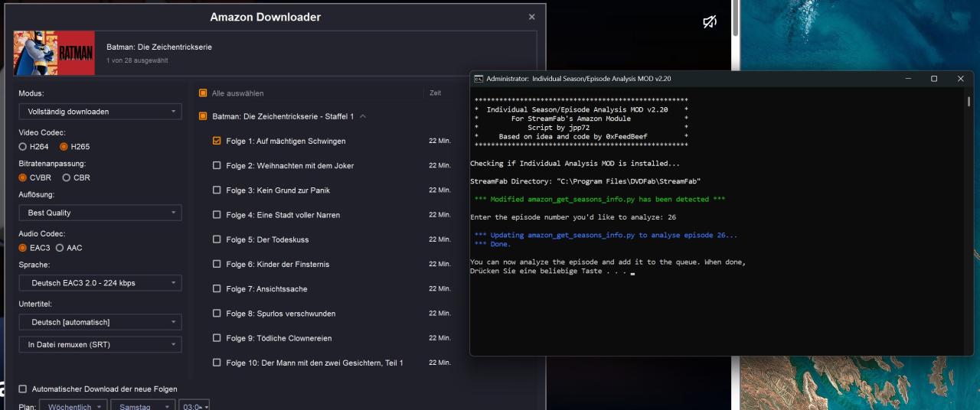Maximize the console window

[x=934, y=79]
